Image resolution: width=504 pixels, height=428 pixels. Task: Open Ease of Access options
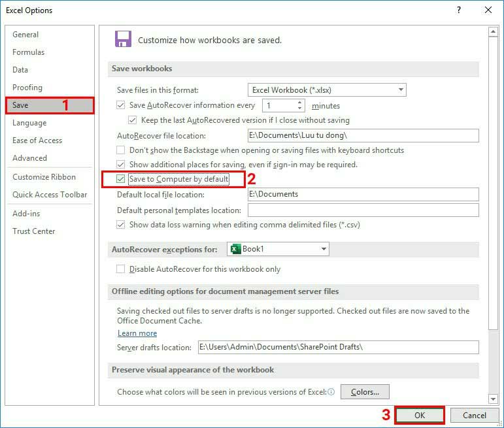point(37,140)
